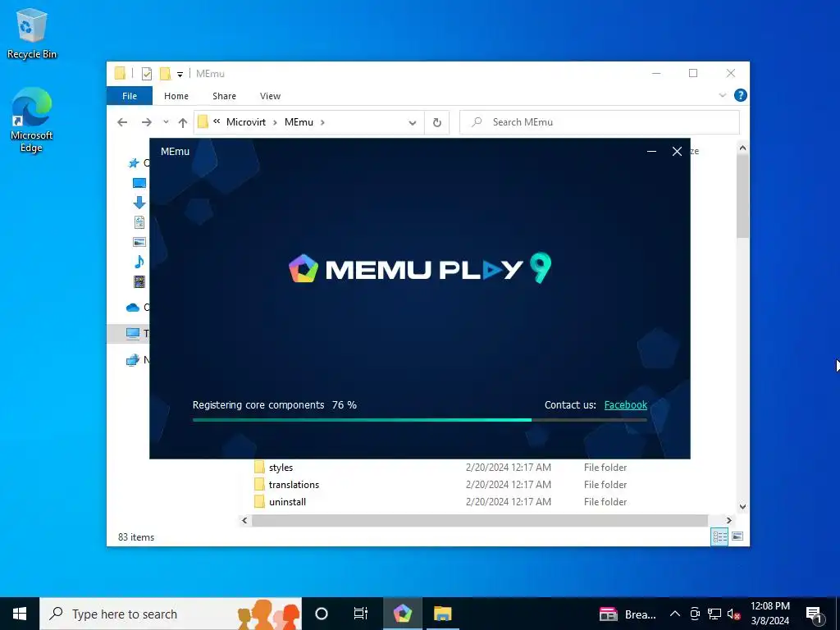Select the styles folder
The width and height of the screenshot is (840, 630).
(x=281, y=468)
